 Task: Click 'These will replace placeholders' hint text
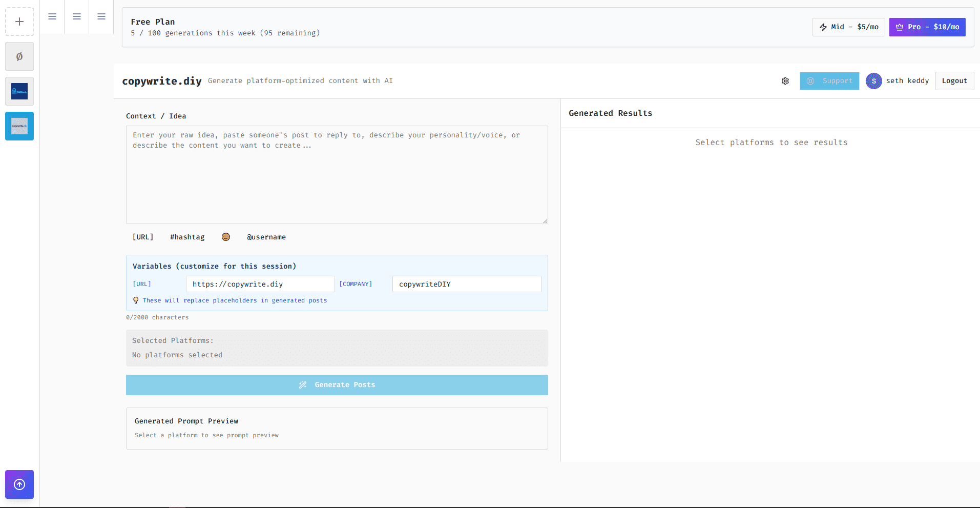click(235, 300)
